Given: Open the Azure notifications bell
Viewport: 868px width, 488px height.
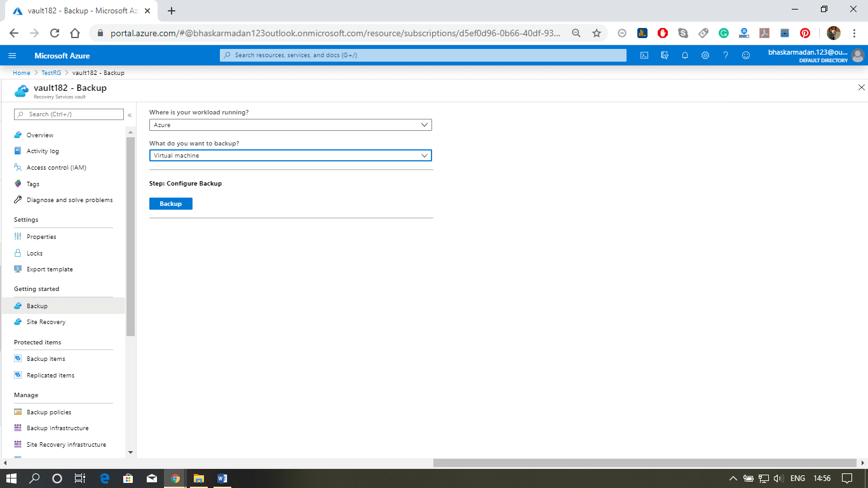Looking at the screenshot, I should [x=684, y=55].
